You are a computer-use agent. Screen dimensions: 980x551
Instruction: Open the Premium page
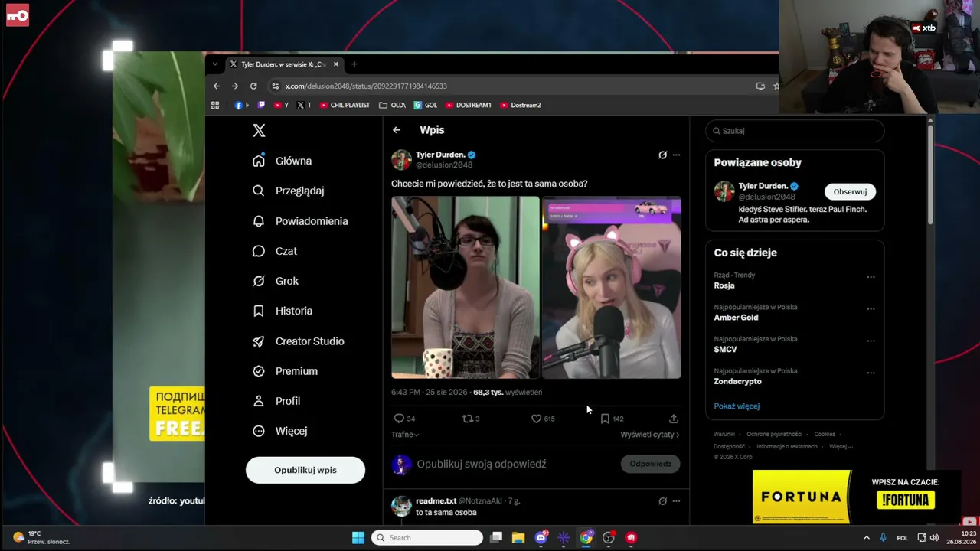pos(285,371)
